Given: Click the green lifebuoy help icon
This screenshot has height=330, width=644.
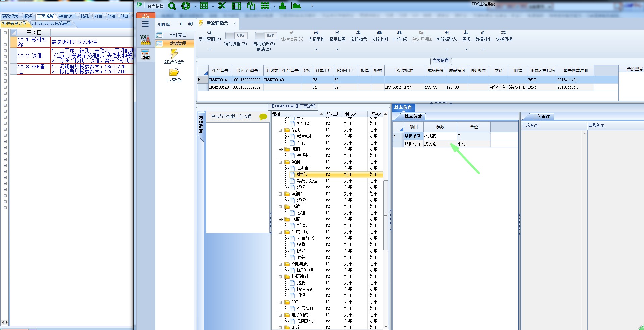Looking at the screenshot, I should [186, 6].
